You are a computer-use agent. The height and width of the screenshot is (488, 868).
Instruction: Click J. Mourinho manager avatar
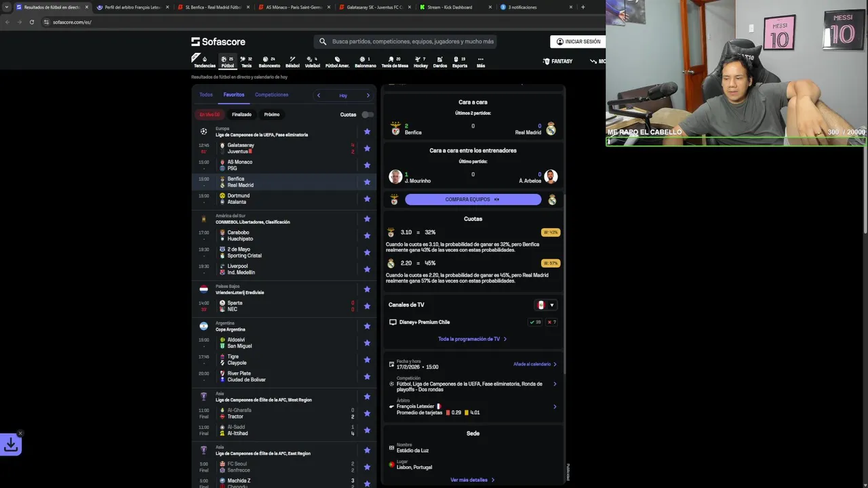pyautogui.click(x=395, y=177)
